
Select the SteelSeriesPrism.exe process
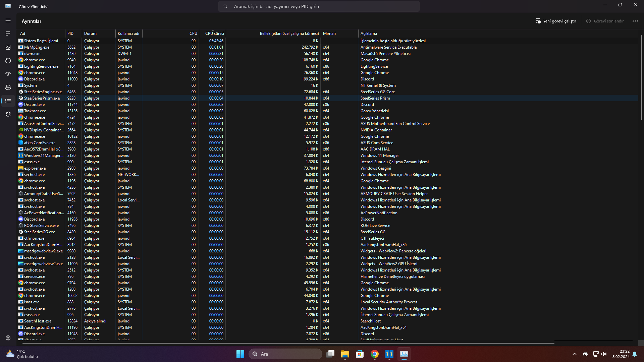327,98
